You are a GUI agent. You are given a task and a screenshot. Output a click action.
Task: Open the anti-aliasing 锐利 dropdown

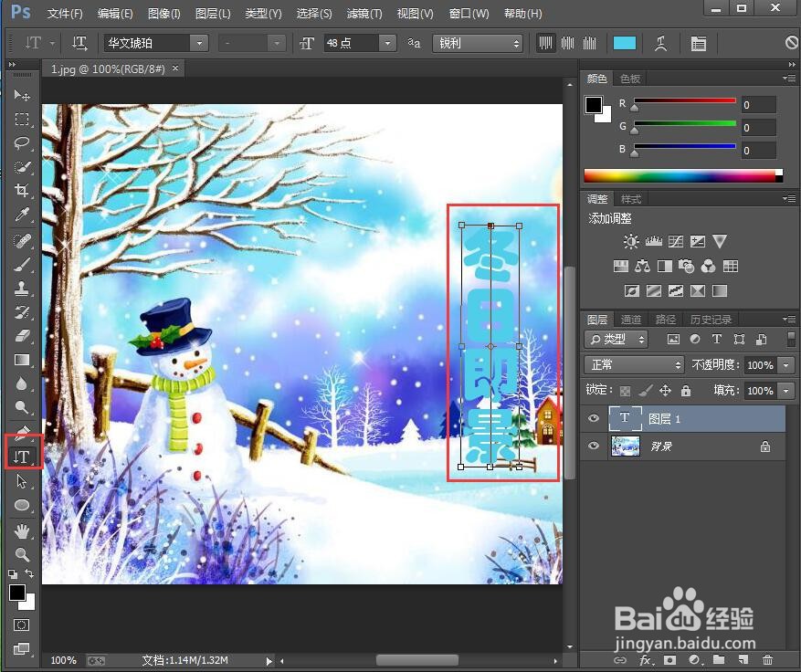tap(478, 44)
